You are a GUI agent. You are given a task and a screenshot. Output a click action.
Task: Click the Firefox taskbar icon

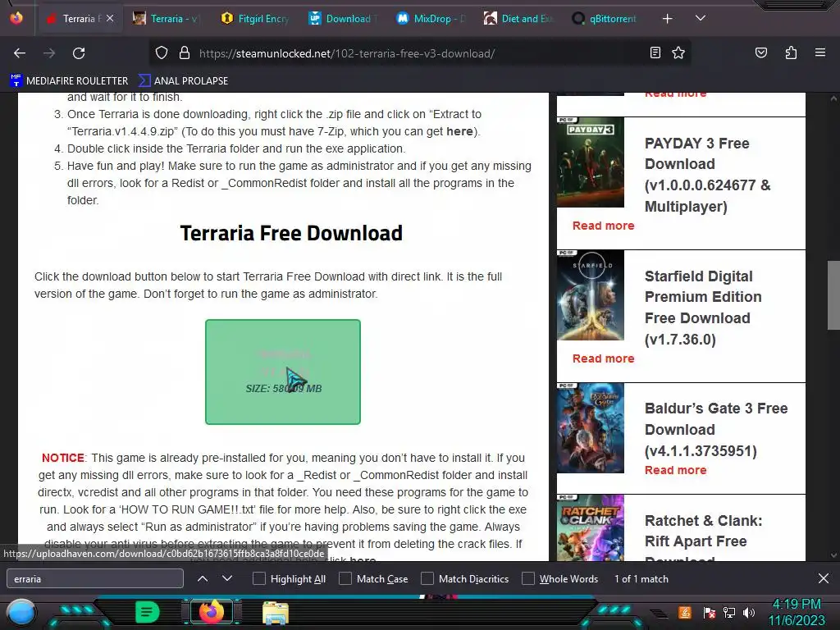(x=212, y=612)
